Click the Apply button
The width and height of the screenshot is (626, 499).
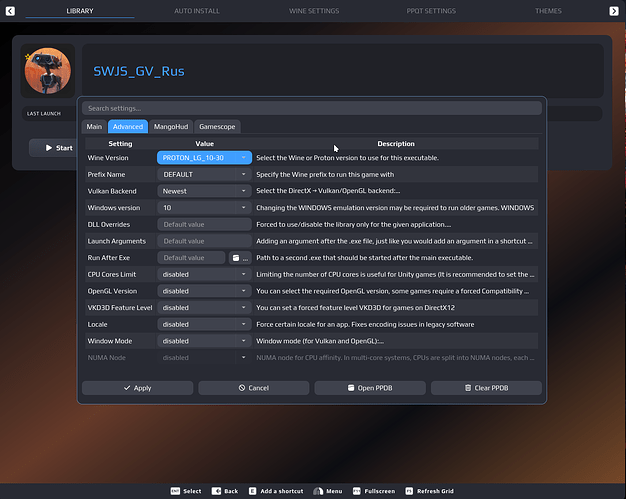point(137,388)
